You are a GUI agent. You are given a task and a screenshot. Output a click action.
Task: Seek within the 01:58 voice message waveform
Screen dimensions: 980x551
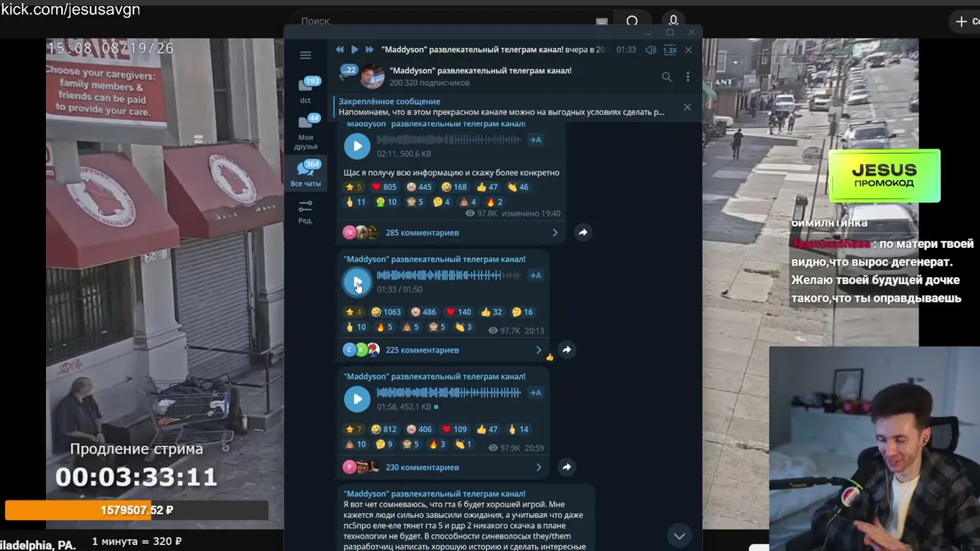coord(449,393)
